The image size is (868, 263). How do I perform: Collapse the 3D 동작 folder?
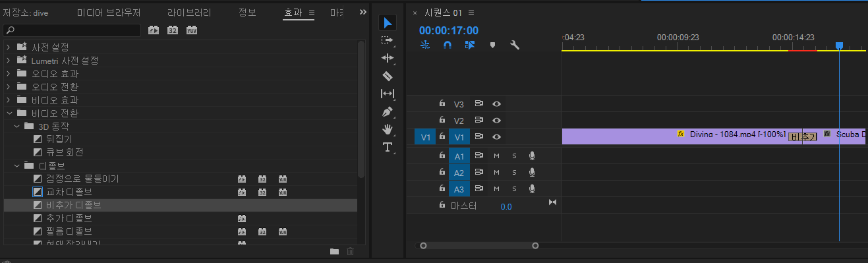(x=16, y=126)
